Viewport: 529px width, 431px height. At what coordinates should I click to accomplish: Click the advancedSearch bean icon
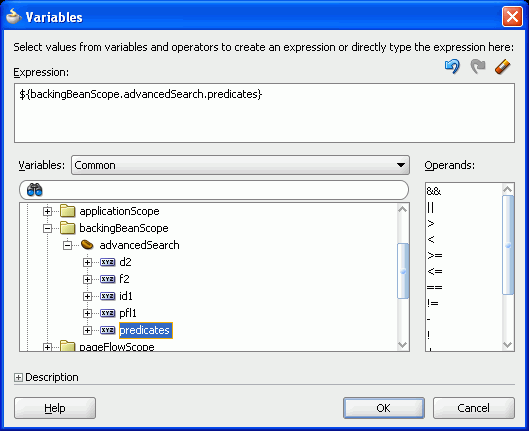pos(87,245)
